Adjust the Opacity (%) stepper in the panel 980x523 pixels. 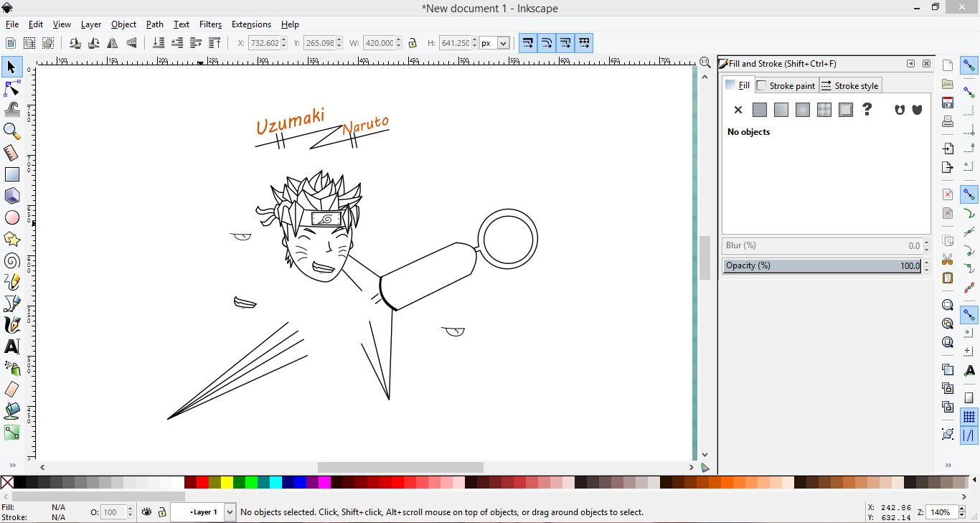tap(926, 265)
